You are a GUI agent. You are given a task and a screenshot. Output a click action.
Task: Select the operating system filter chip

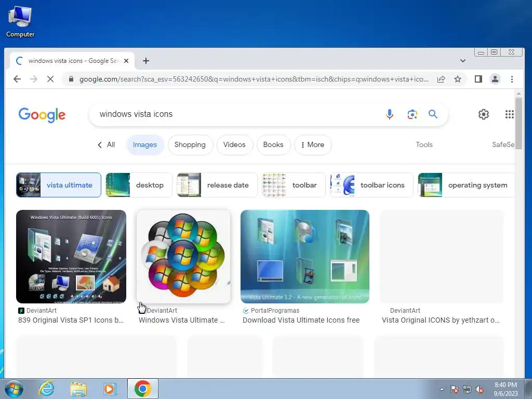[x=466, y=185]
